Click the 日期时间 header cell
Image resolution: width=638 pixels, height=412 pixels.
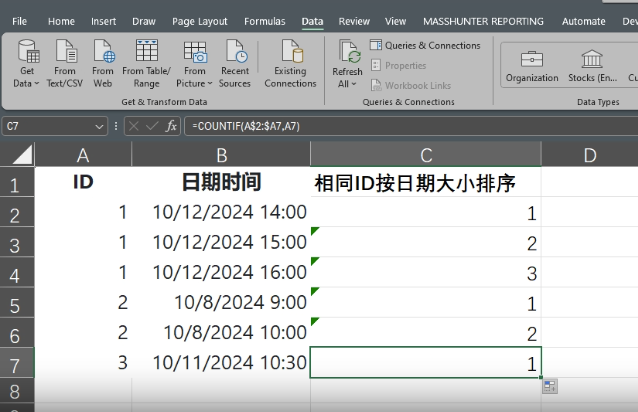221,182
